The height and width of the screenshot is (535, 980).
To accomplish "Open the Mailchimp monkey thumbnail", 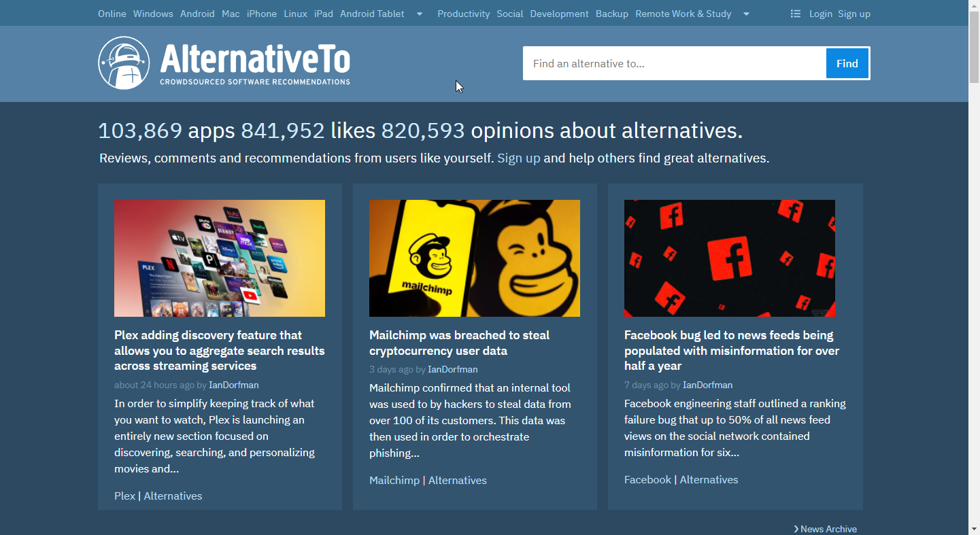I will (x=475, y=258).
